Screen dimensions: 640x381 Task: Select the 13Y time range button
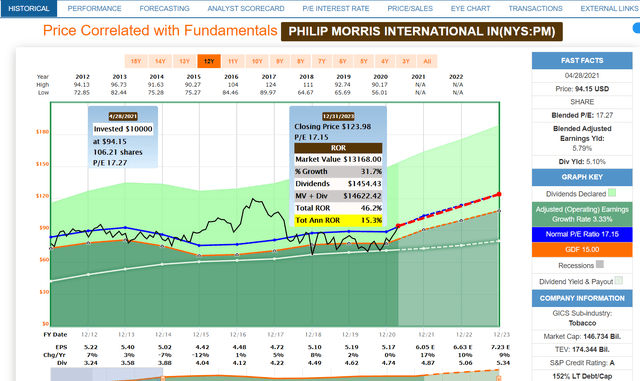point(184,61)
